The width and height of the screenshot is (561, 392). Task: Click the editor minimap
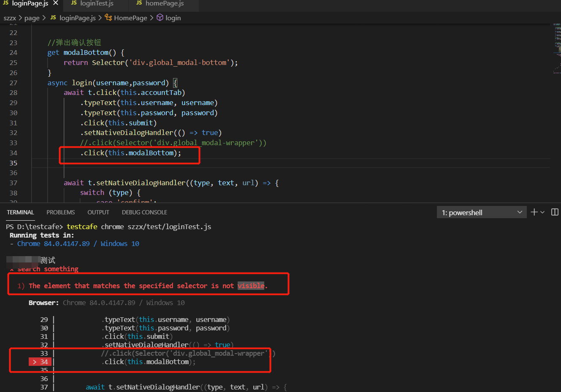pyautogui.click(x=557, y=46)
